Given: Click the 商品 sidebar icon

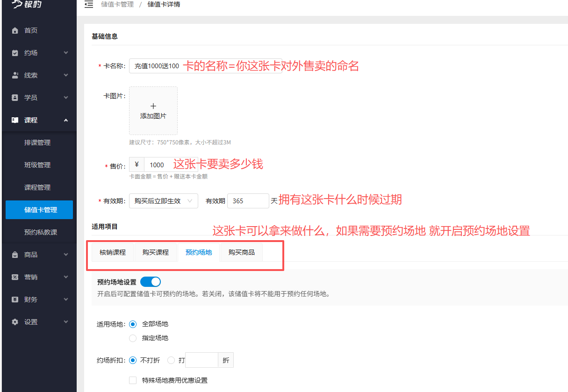Looking at the screenshot, I should (15, 254).
